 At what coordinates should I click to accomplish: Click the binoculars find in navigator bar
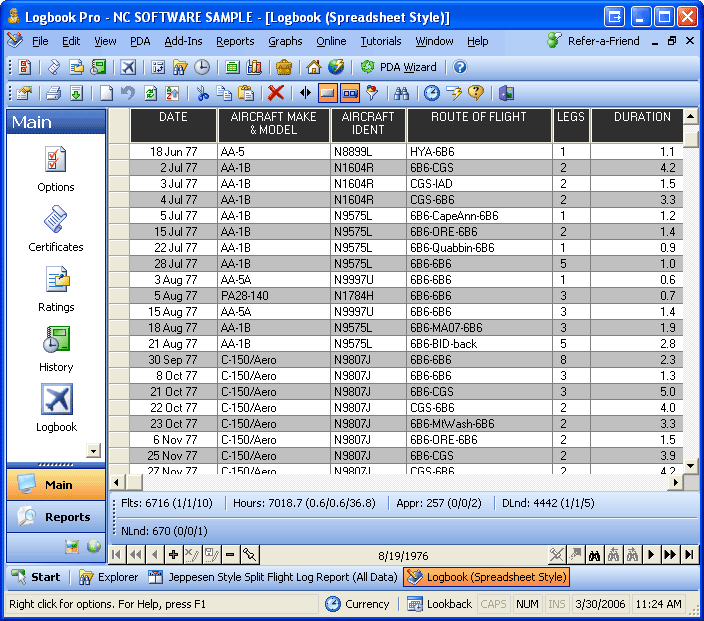594,555
